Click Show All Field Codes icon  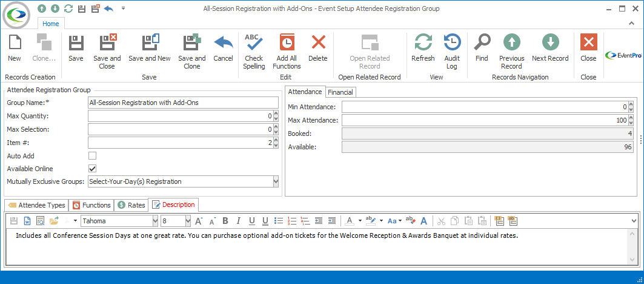[499, 221]
